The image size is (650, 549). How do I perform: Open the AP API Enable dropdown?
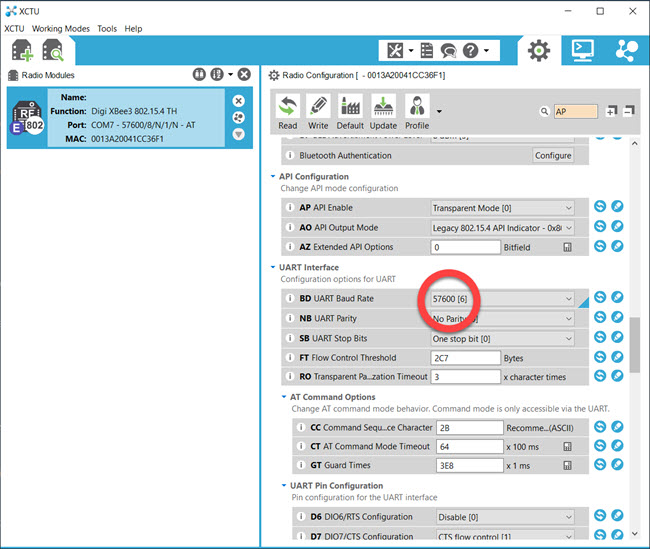[502, 208]
